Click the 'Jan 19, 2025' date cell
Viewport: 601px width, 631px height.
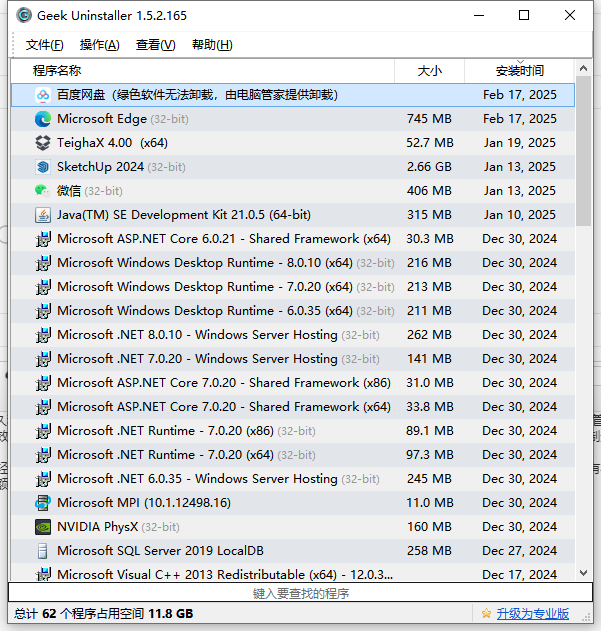point(520,143)
